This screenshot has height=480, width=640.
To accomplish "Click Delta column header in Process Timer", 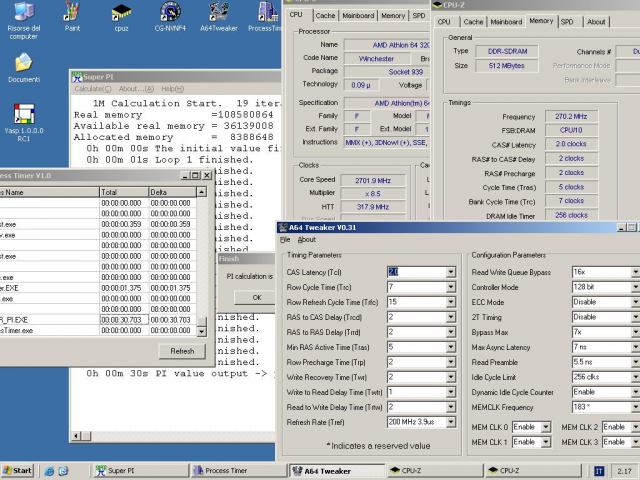I will pyautogui.click(x=172, y=192).
